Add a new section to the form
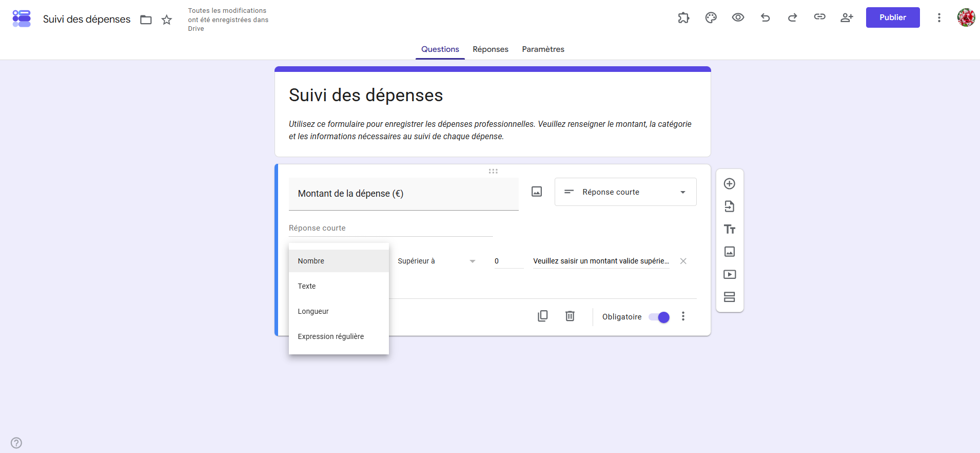Screen dimensions: 980x453 tap(730, 297)
